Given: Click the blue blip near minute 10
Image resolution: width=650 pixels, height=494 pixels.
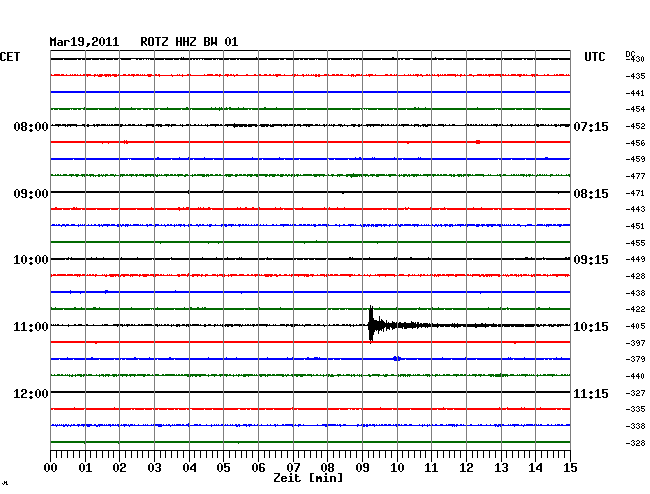Looking at the screenshot, I should [x=397, y=358].
